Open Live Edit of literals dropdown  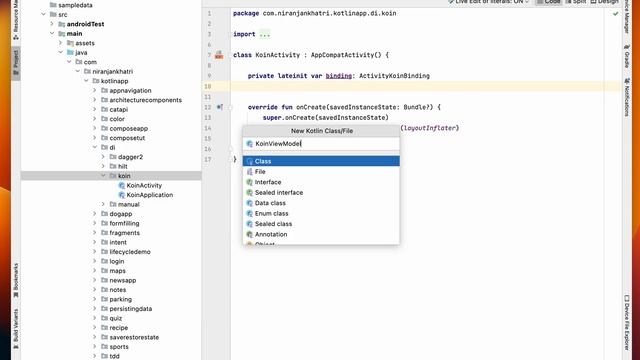point(488,2)
